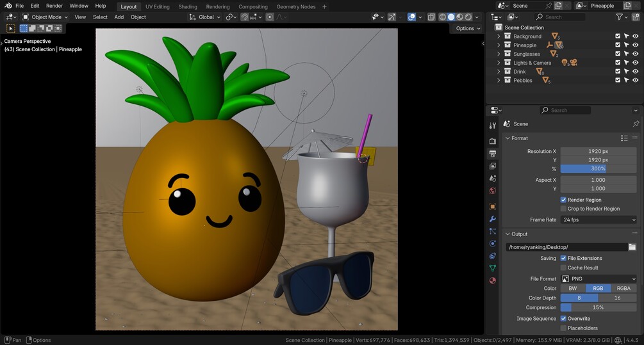The height and width of the screenshot is (345, 644).
Task: Open the Render menu
Action: click(54, 6)
